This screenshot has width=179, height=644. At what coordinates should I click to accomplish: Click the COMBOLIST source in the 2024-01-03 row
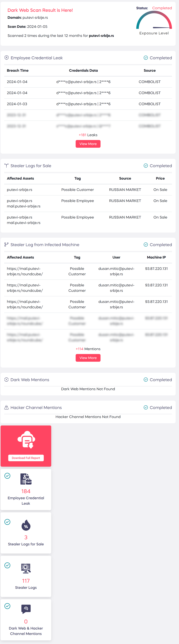pos(149,104)
